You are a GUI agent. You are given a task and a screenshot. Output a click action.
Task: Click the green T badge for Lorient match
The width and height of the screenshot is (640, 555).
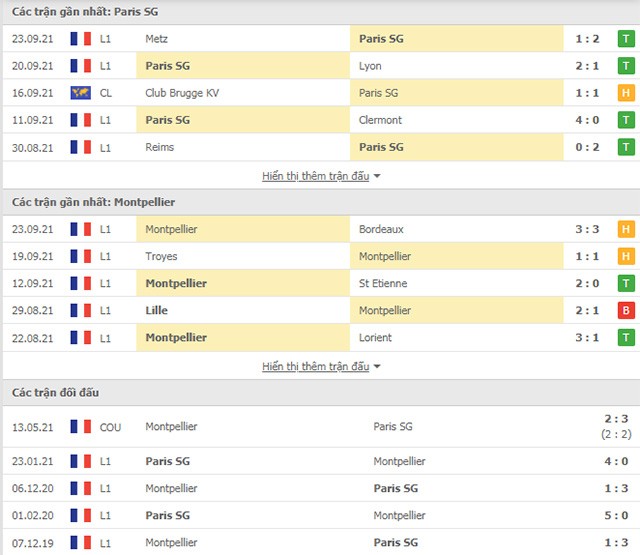[626, 337]
